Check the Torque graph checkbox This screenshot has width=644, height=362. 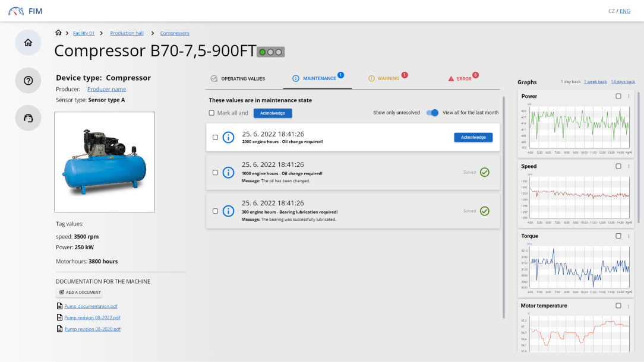618,236
